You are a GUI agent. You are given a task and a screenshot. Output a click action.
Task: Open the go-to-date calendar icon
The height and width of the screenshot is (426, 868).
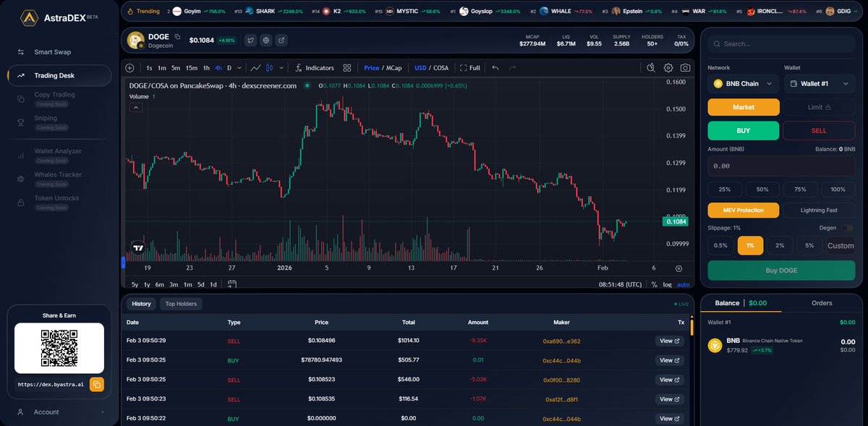(x=232, y=284)
